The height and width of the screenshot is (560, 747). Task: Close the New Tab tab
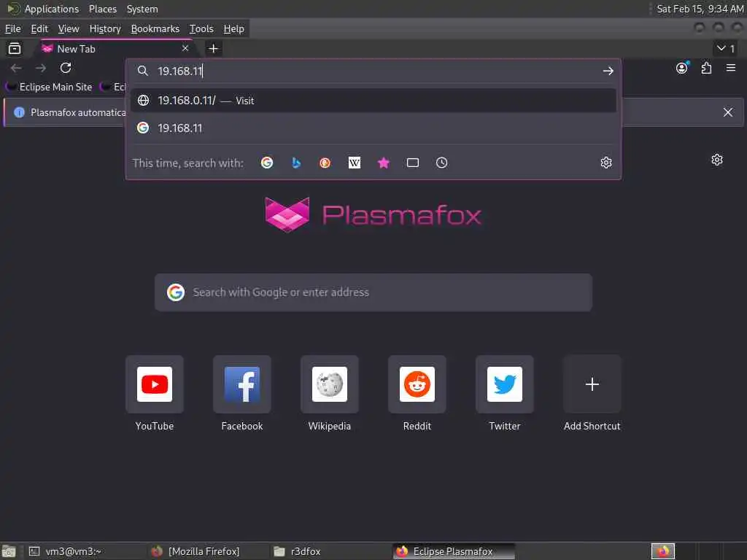click(x=185, y=48)
